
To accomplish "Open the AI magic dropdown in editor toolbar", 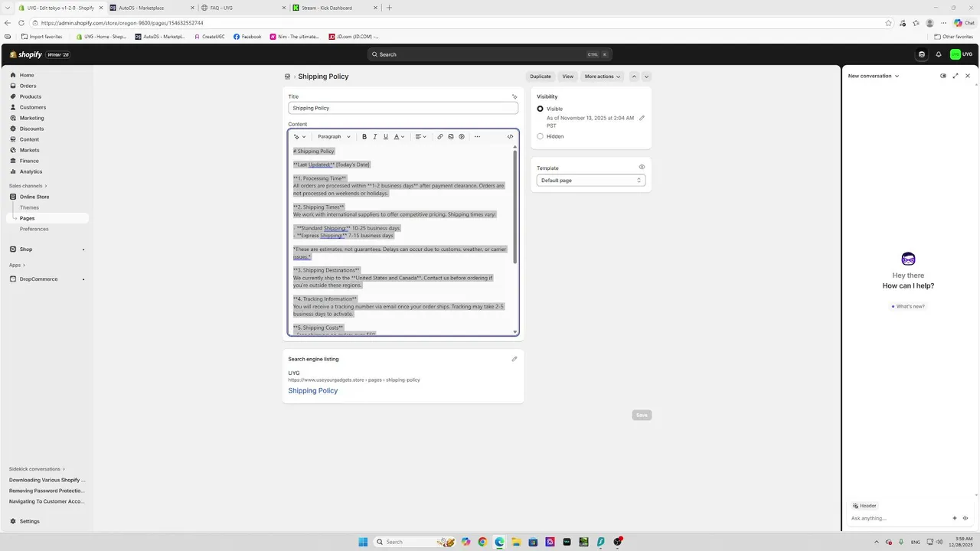I will click(300, 137).
